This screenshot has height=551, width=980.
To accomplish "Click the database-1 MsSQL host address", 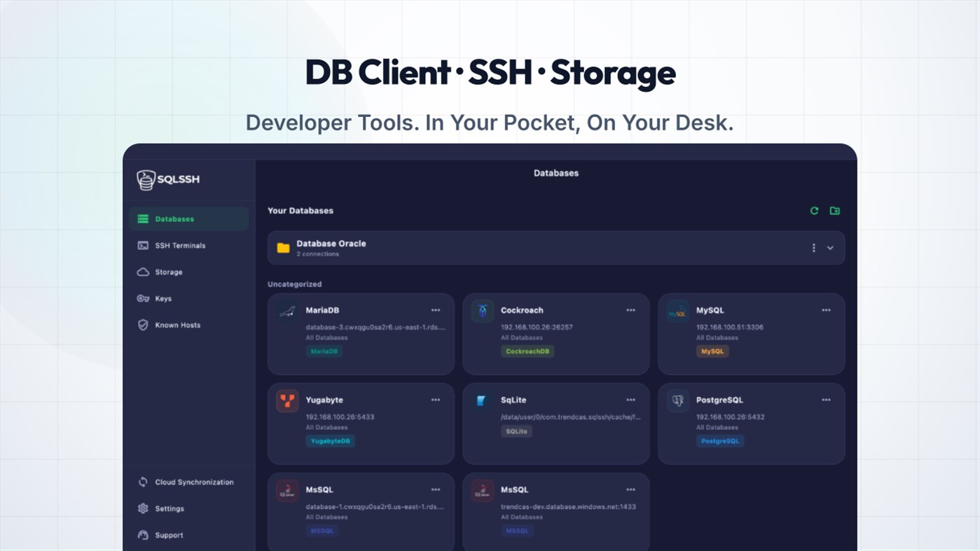I will click(x=375, y=506).
